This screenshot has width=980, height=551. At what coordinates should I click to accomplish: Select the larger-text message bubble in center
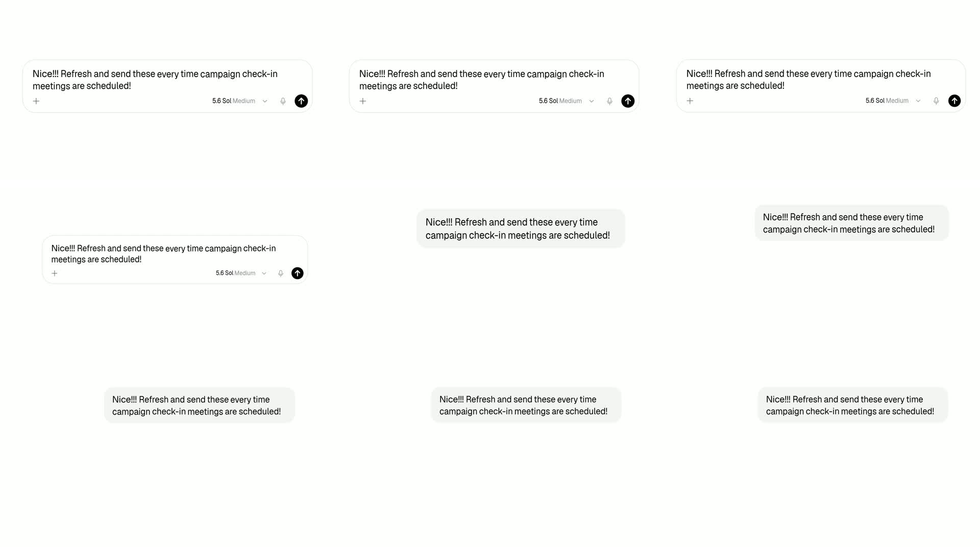[521, 229]
